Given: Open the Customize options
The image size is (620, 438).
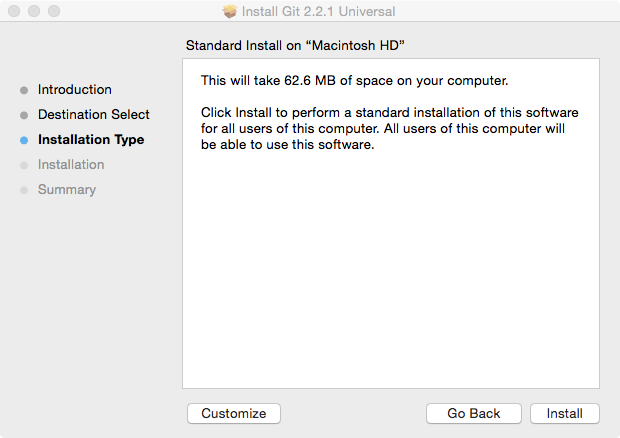Looking at the screenshot, I should pos(234,413).
